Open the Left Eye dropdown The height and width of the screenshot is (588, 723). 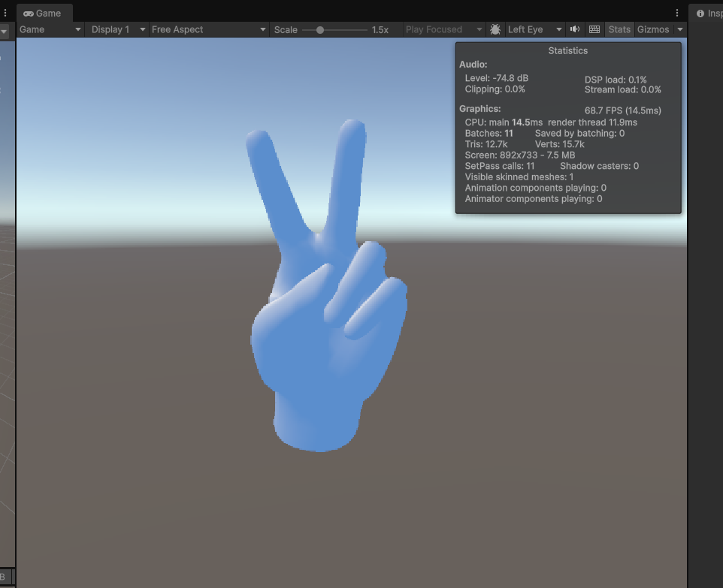click(534, 29)
